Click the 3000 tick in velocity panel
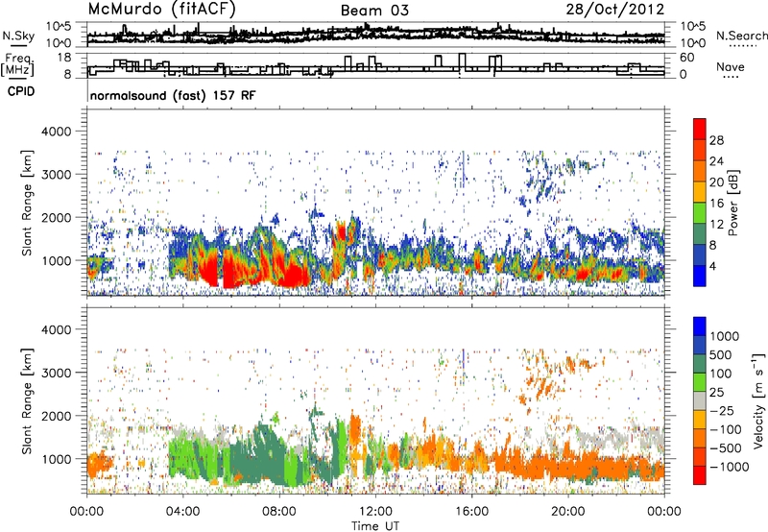Image resolution: width=768 pixels, height=532 pixels. (56, 373)
